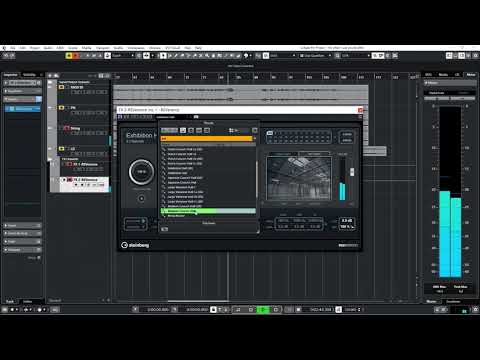Image resolution: width=480 pixels, height=360 pixels.
Task: Select the Color tool bucket
Action: pos(246,56)
